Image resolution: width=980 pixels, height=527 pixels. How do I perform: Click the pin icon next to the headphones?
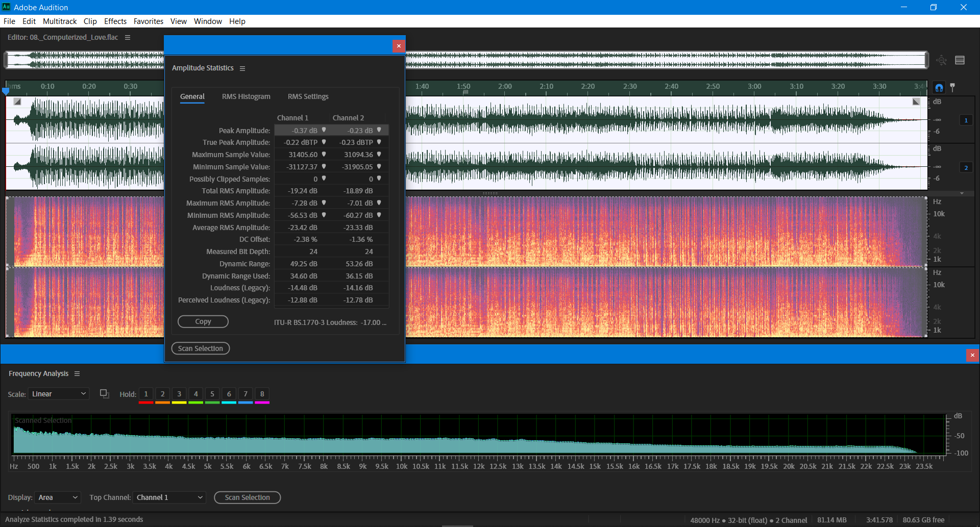(x=953, y=87)
